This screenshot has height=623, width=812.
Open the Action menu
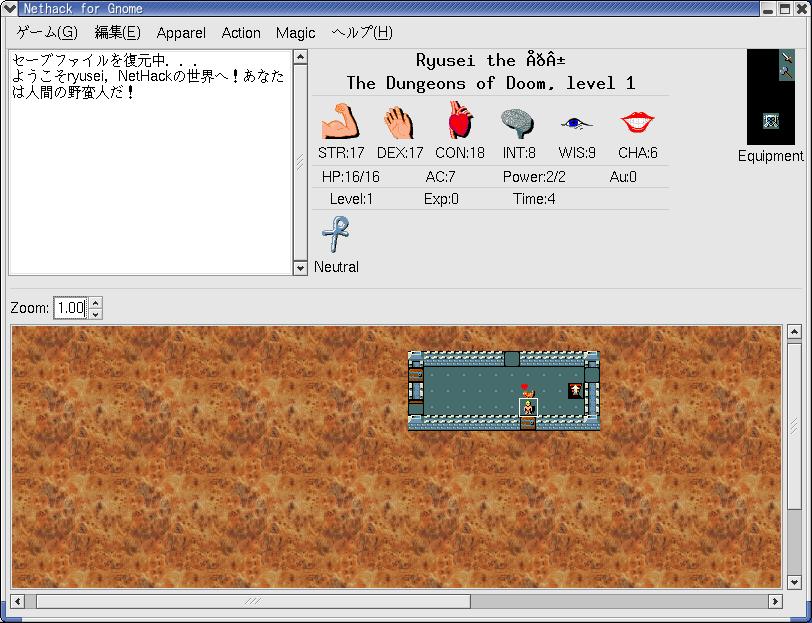(241, 33)
